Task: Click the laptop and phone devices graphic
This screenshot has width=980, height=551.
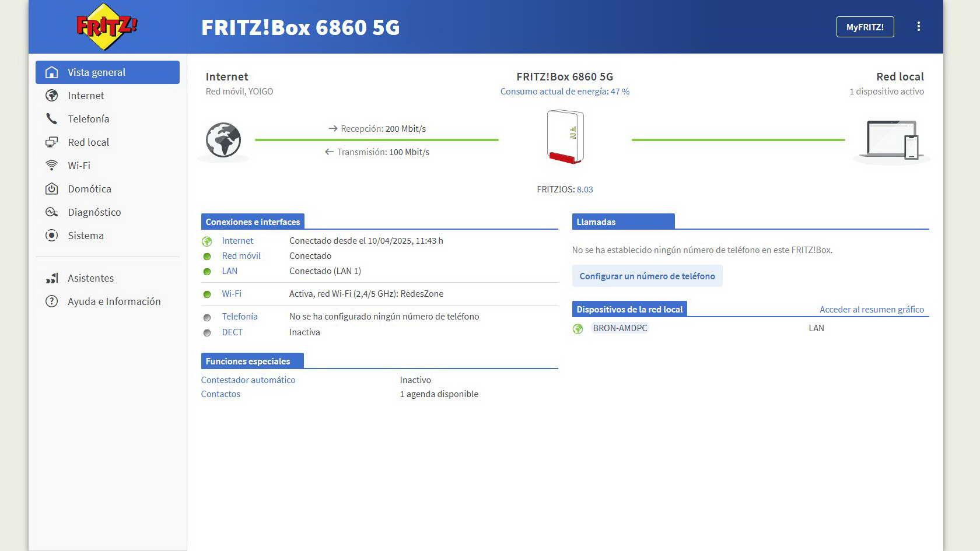Action: [892, 140]
